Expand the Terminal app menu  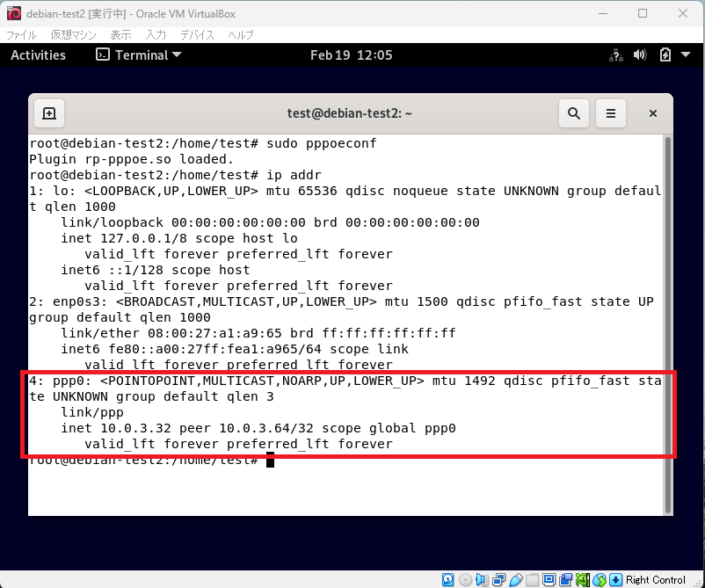139,54
